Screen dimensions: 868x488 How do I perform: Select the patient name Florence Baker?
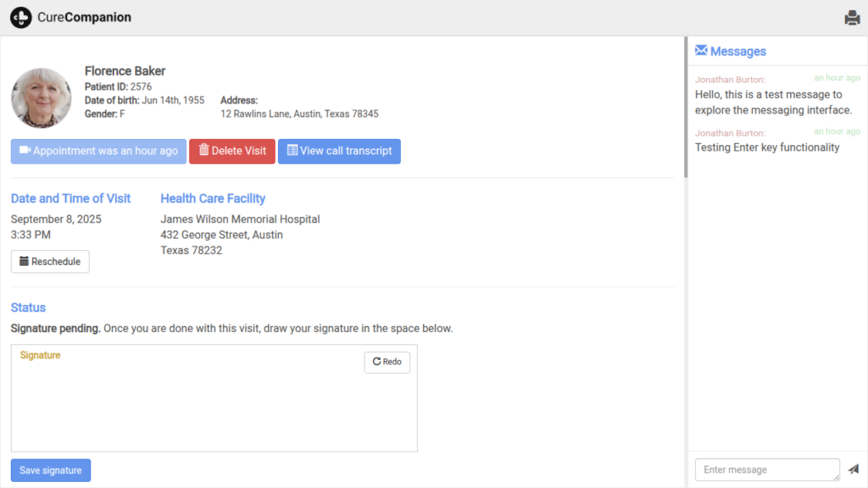click(x=125, y=71)
